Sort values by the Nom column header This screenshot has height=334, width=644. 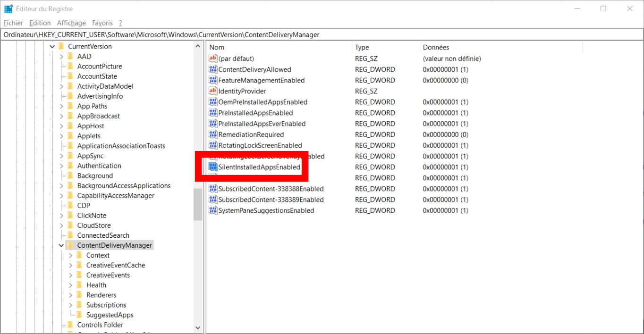point(279,47)
